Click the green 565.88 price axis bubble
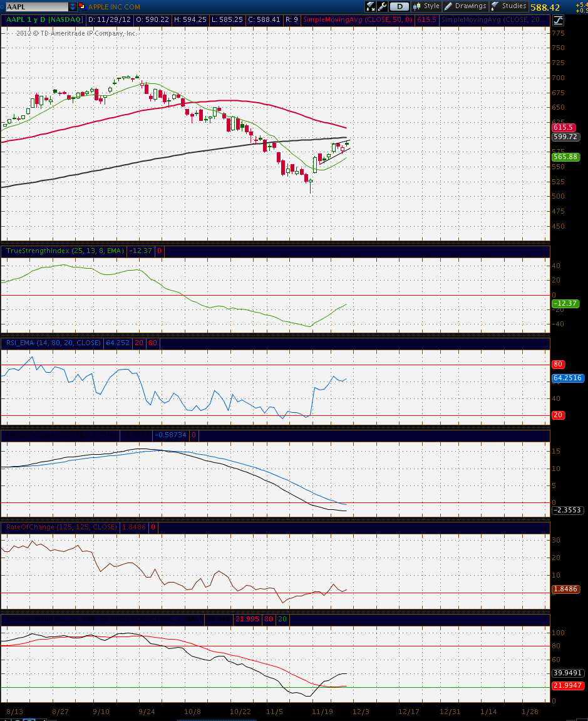Screen dimensions: 588x721 (x=566, y=157)
